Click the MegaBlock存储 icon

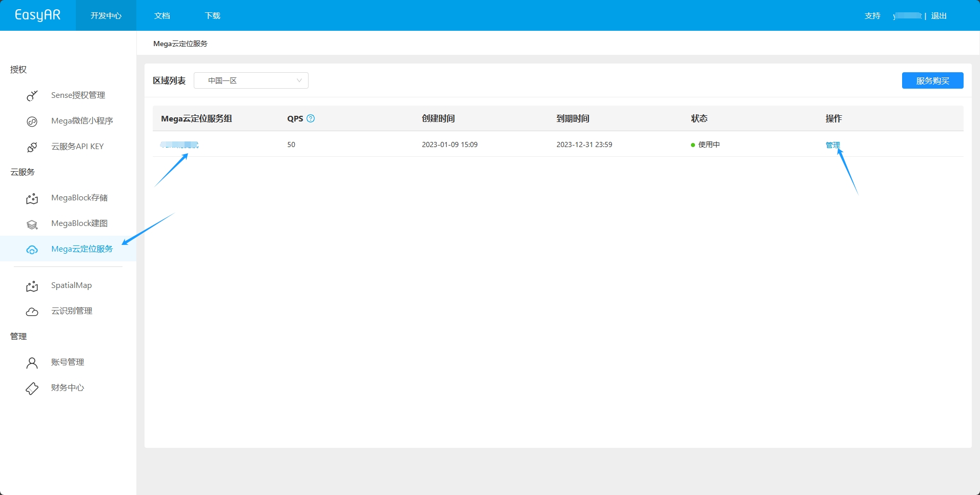tap(32, 198)
